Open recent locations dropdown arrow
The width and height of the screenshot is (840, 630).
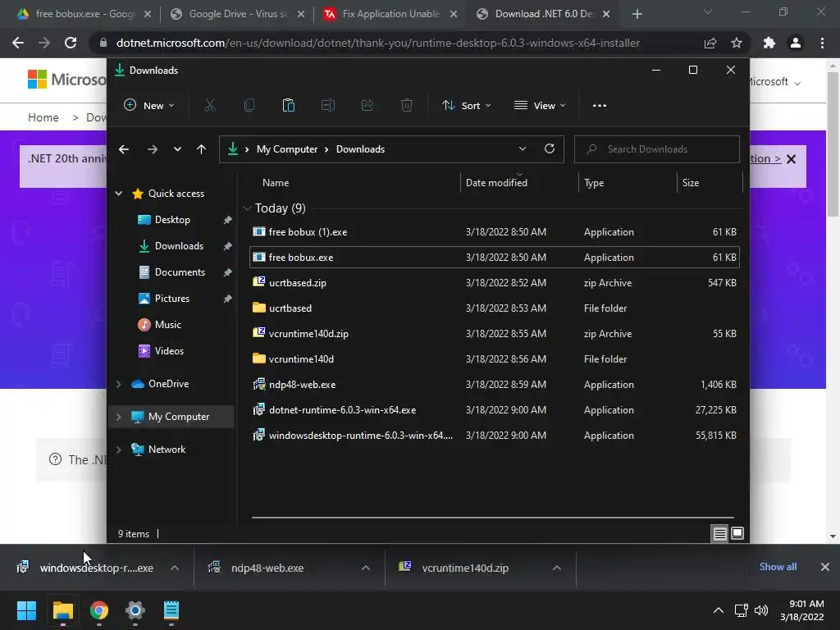click(x=177, y=149)
